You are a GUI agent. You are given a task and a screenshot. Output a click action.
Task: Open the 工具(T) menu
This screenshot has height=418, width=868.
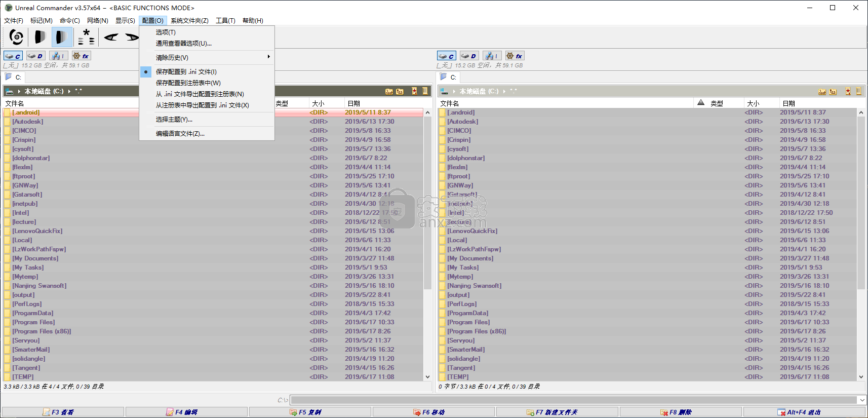(225, 21)
